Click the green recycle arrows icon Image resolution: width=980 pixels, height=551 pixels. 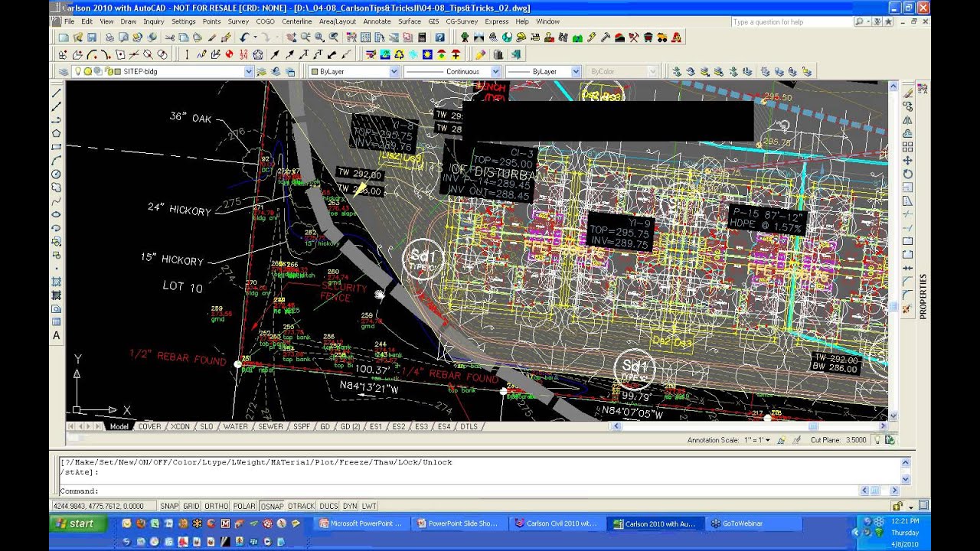click(x=399, y=54)
